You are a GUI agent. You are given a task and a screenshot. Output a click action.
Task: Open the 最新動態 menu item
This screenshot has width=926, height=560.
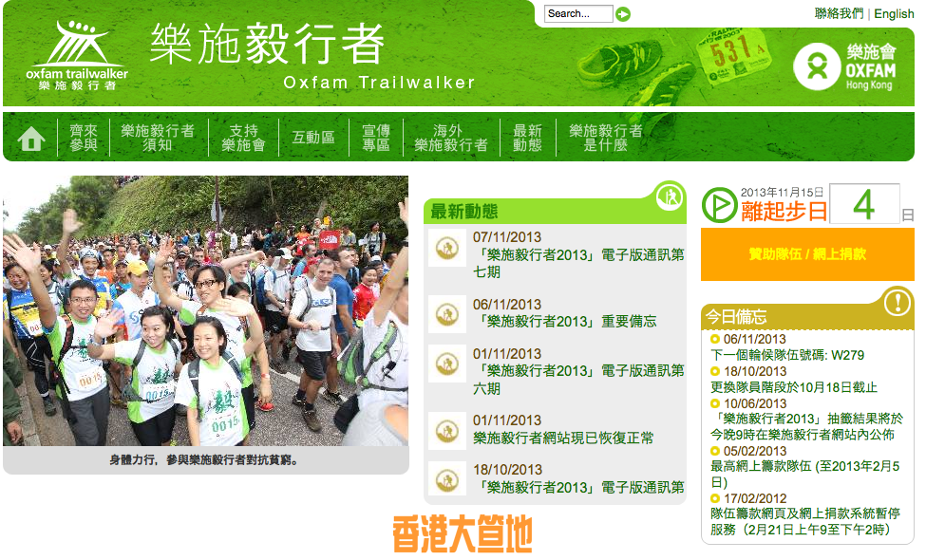pyautogui.click(x=527, y=138)
